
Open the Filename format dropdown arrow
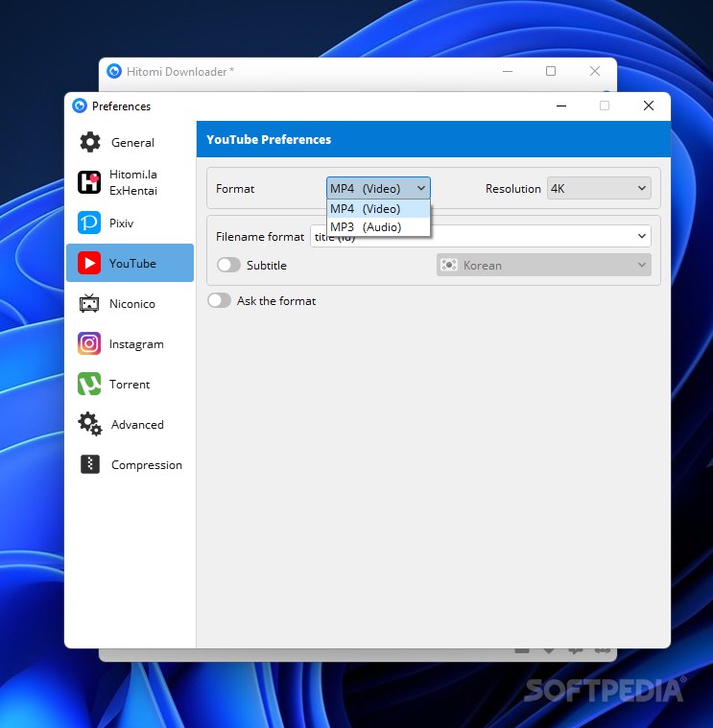pos(642,236)
